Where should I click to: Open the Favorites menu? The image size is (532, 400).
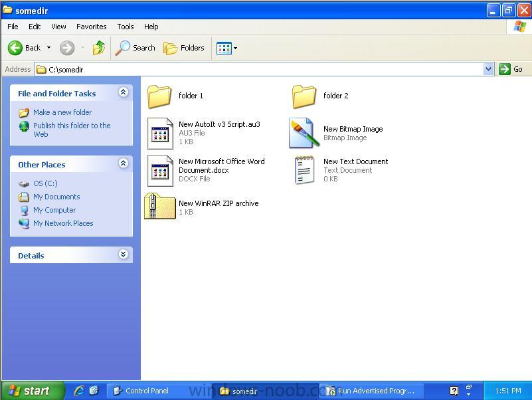point(91,27)
